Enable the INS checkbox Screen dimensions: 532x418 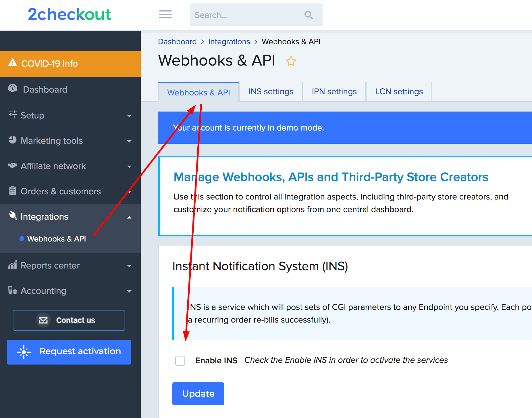point(180,361)
